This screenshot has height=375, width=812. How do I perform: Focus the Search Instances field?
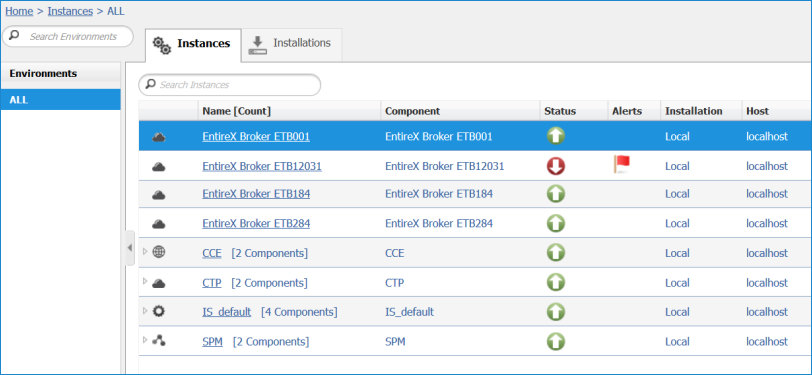229,85
